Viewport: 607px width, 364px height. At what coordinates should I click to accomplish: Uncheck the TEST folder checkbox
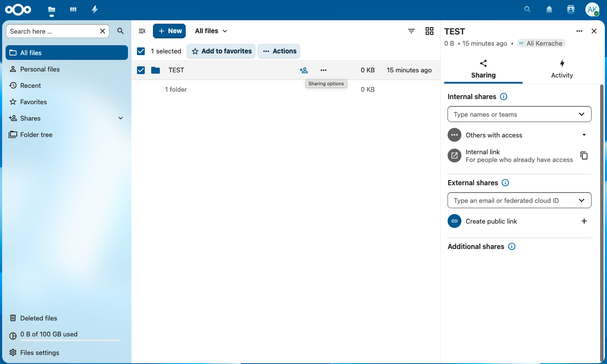coord(141,70)
